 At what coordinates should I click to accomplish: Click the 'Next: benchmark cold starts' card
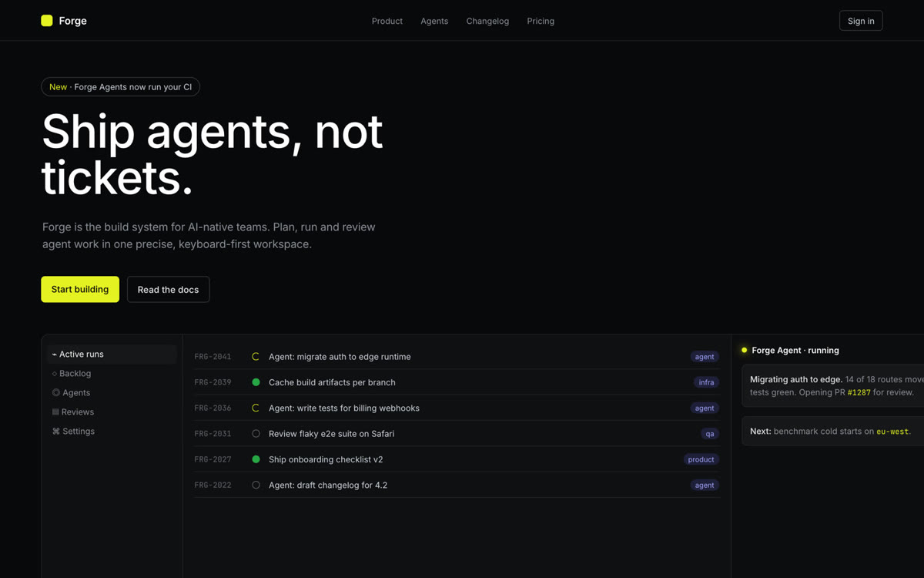(x=833, y=431)
